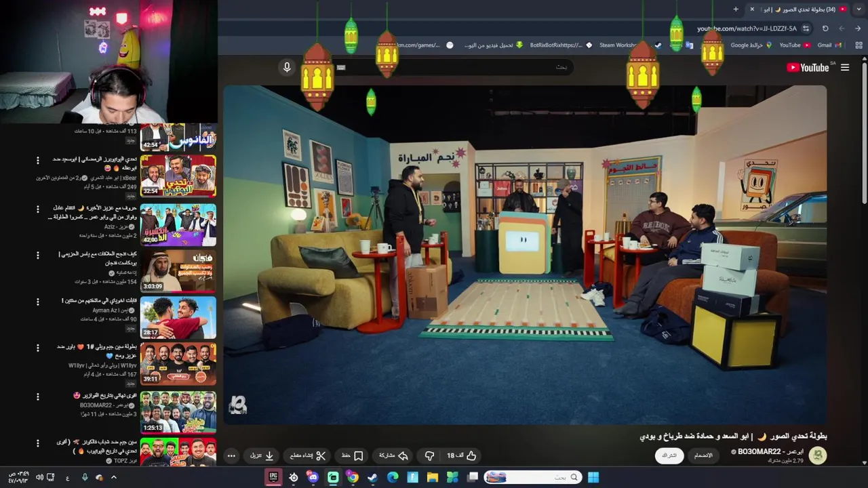Screen dimensions: 868x488
Task: Open options menu for 1:25:13 BO3OMAR22 suggested video
Action: tap(38, 396)
